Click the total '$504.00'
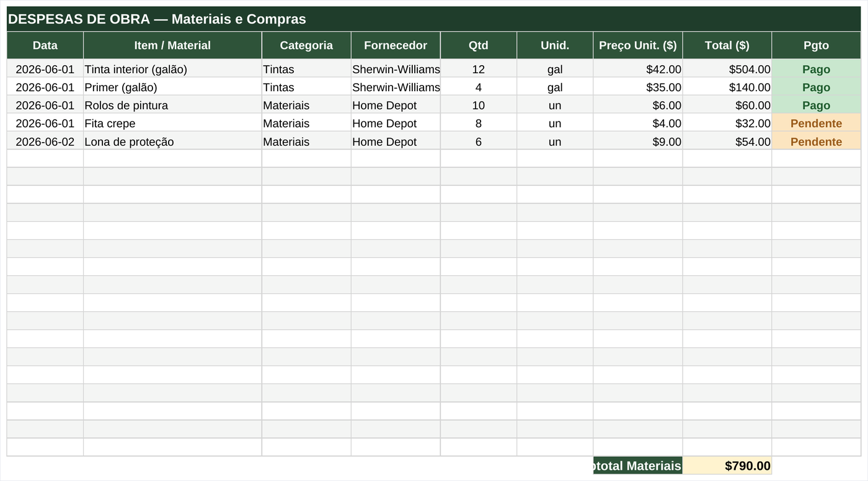 pos(727,69)
